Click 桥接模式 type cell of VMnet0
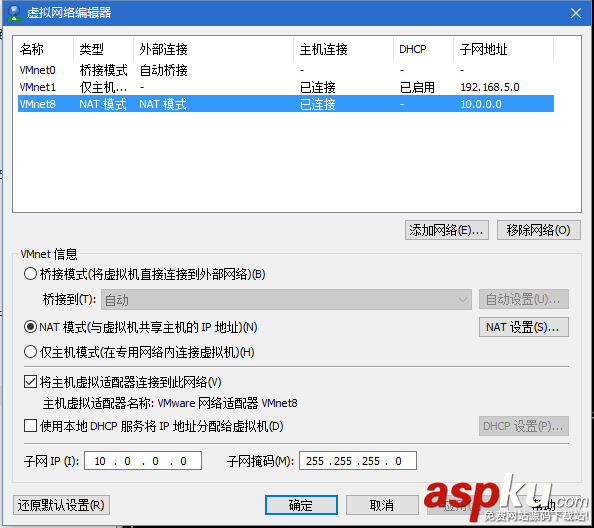 click(103, 70)
